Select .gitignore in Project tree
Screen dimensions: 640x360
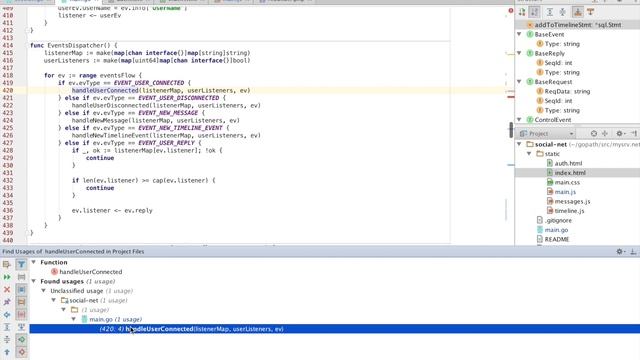(x=558, y=220)
